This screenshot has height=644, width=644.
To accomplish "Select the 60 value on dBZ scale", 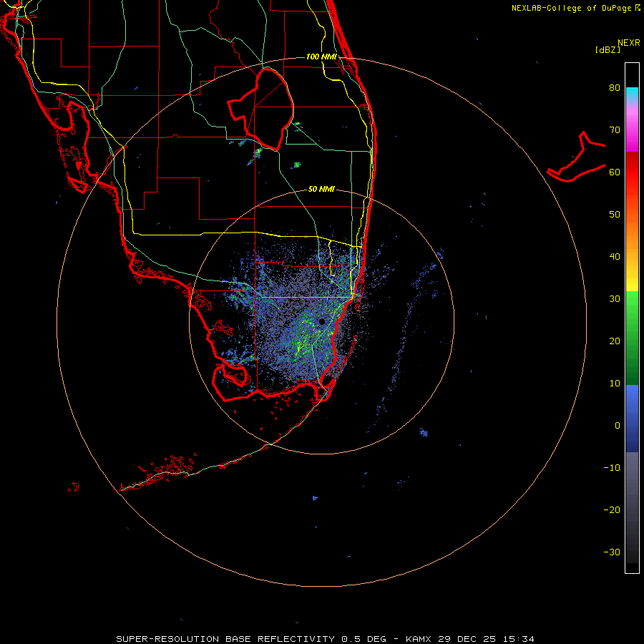I will (615, 172).
